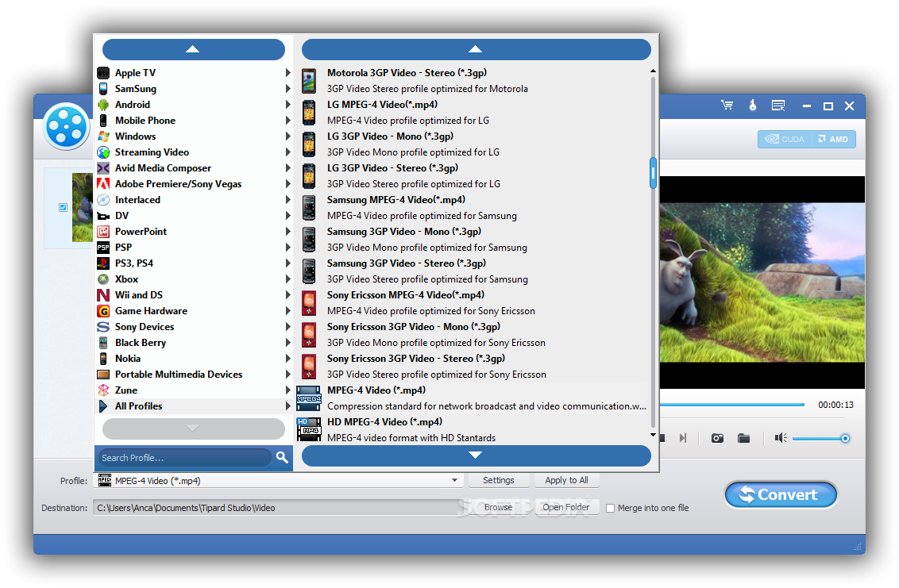Viewport: 899px width, 588px height.
Task: Select Samsung 3GP Video - Mono profile
Action: click(x=473, y=240)
